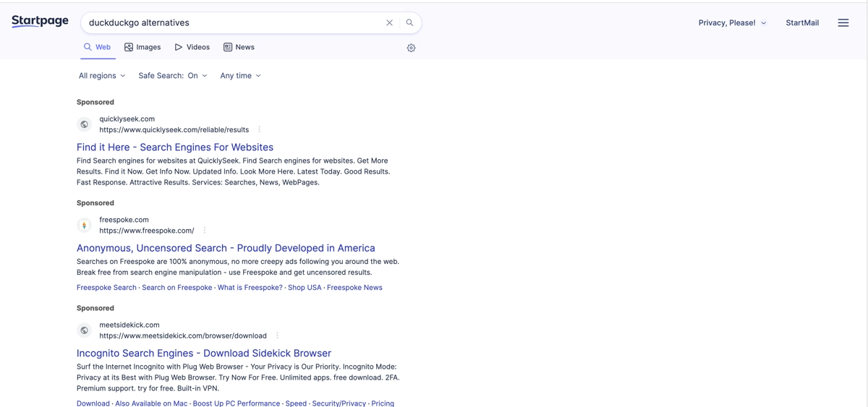Open Find it Here - Search Engines For Websites

(x=175, y=147)
